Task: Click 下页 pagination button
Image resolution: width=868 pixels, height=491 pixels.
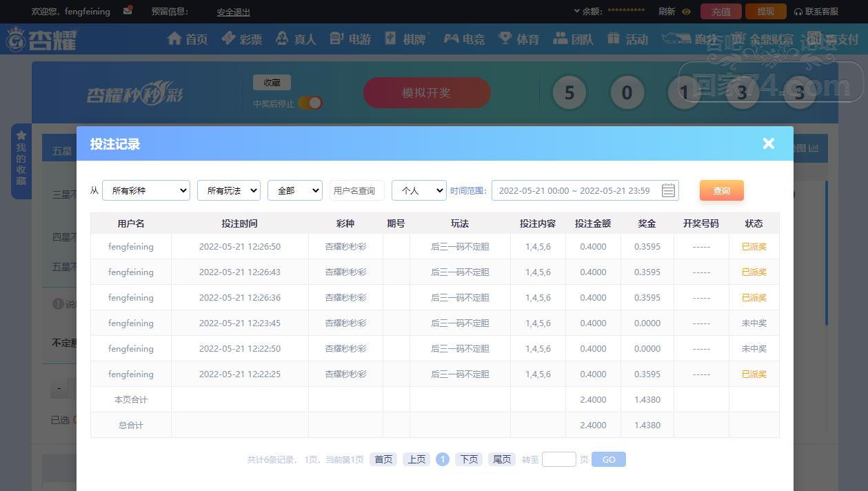Action: click(x=469, y=459)
